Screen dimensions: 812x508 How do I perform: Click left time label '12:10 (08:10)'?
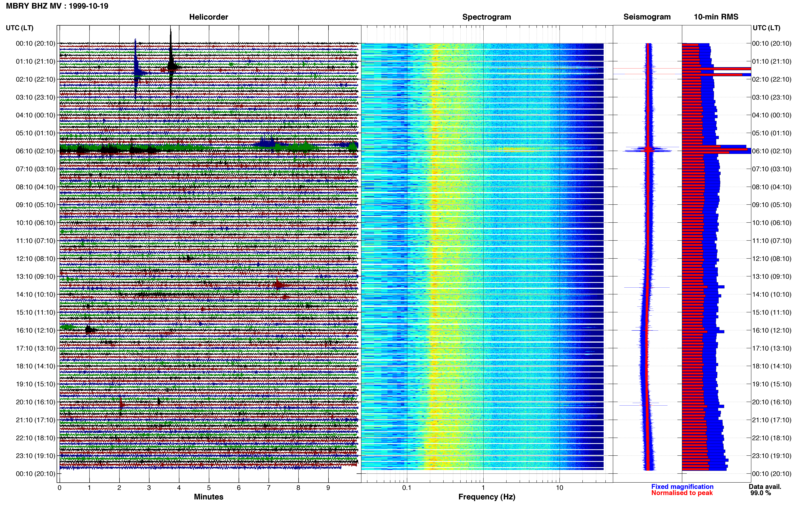[x=36, y=259]
